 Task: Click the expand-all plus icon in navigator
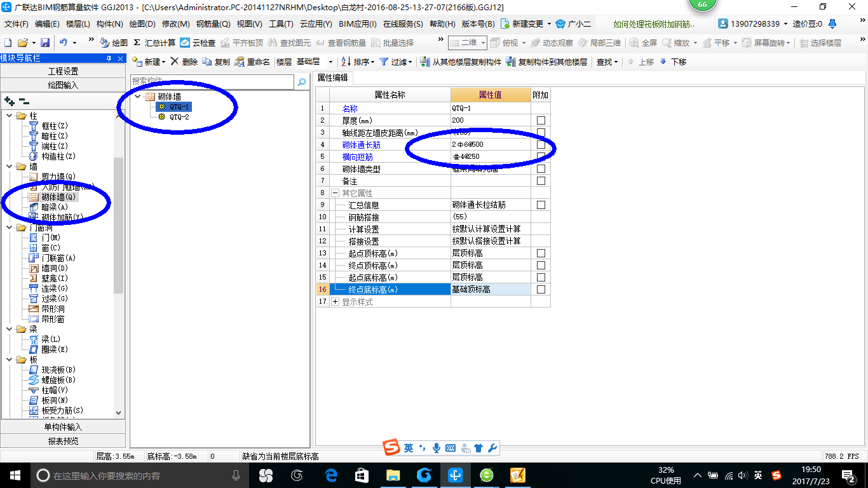tap(9, 101)
